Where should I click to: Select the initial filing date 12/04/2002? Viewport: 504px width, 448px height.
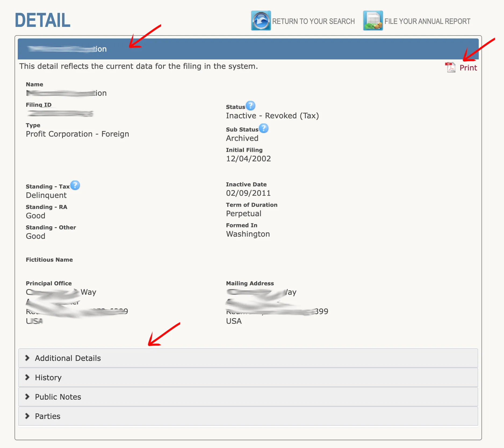click(248, 159)
